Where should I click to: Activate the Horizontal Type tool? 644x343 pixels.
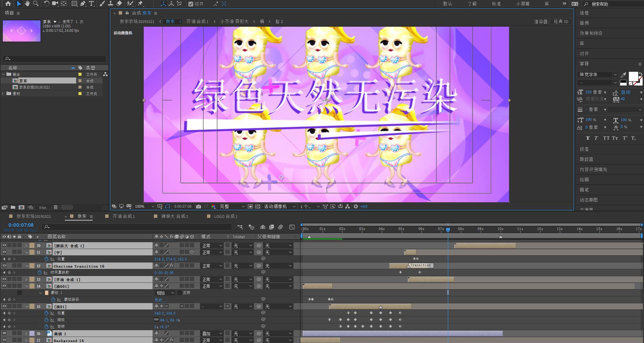(91, 4)
